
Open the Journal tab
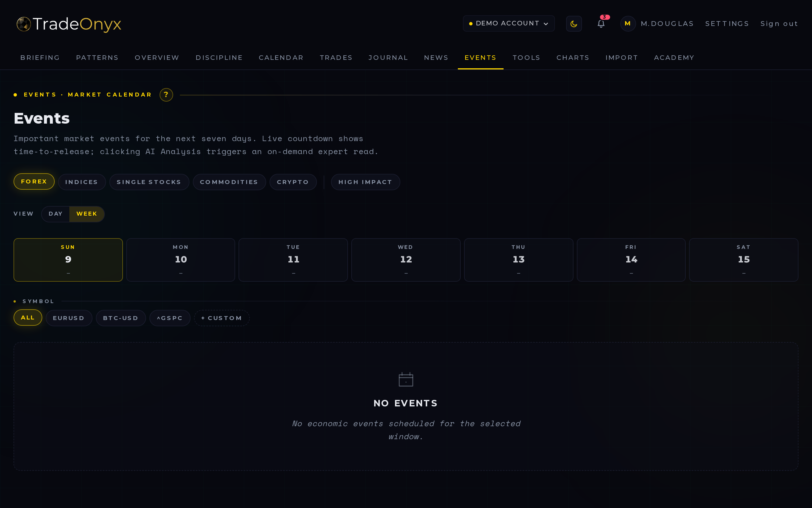[388, 58]
